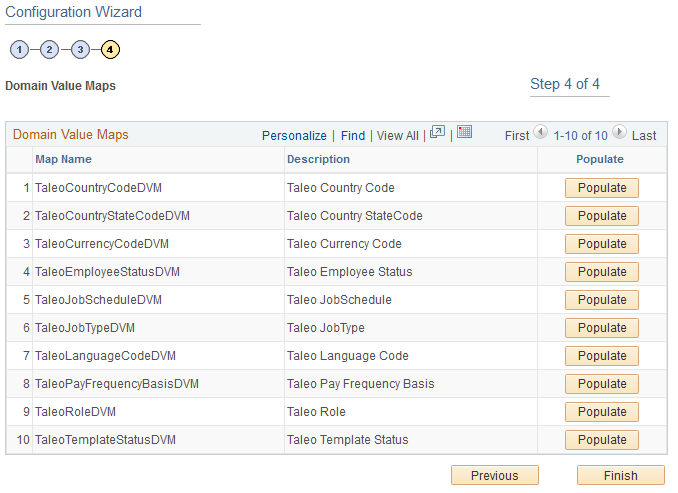Populate TaleoCurrencyCodeDVM map
The height and width of the screenshot is (493, 678).
click(602, 244)
